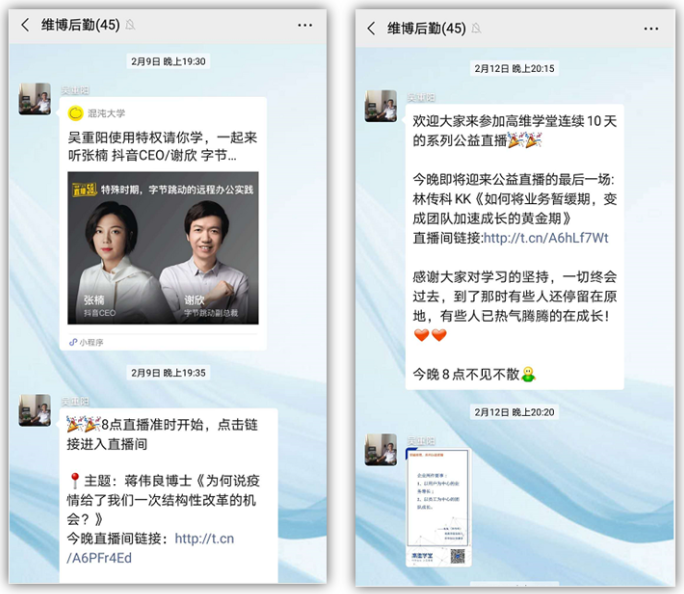The image size is (684, 594).
Task: Tap sender avatar beside 欢迎大家 message
Action: click(381, 106)
